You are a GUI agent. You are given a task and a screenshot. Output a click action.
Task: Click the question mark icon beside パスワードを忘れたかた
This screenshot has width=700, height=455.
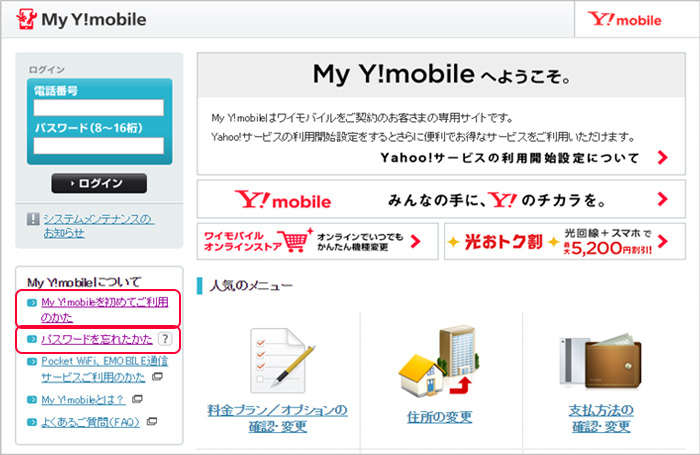pyautogui.click(x=165, y=340)
